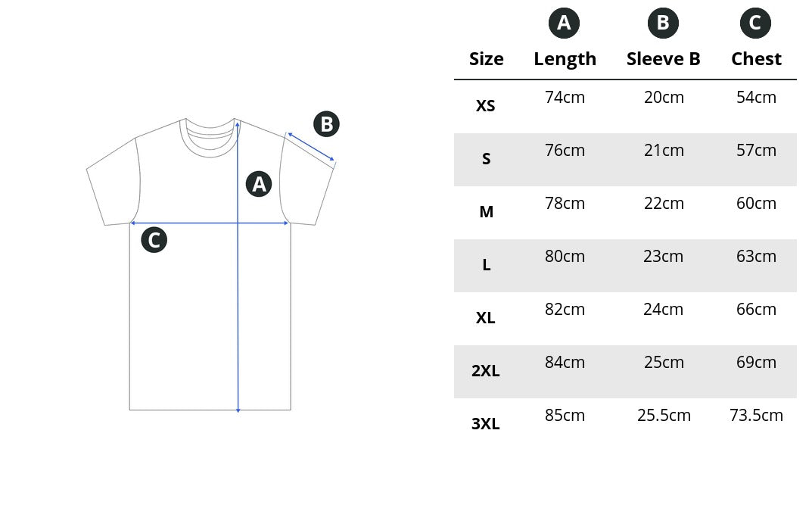The height and width of the screenshot is (530, 812).
Task: Select the 3XL size row label
Action: tap(486, 424)
